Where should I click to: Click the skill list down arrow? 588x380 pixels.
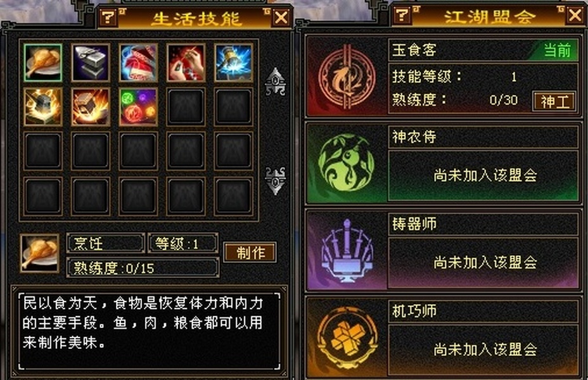point(275,181)
